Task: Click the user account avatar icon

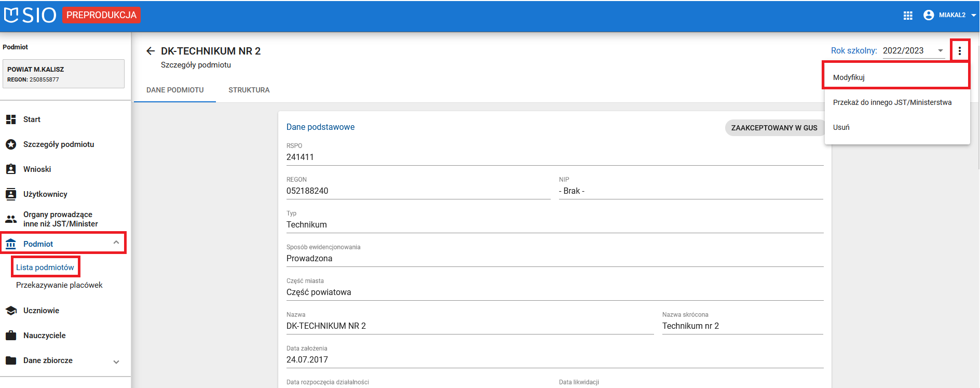Action: tap(929, 15)
